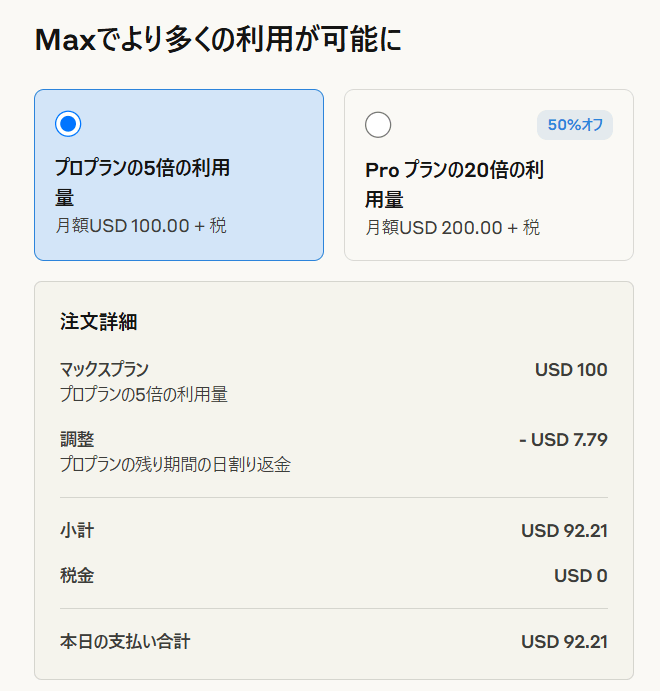This screenshot has width=660, height=691.
Task: Choose the USD 100.00 monthly plan card
Action: (179, 175)
